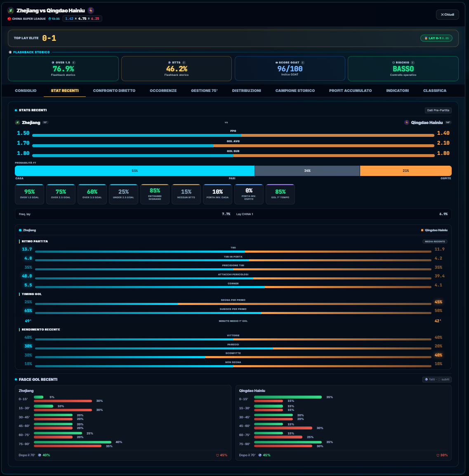Click the 55% Casa probability bar segment
The width and height of the screenshot is (469, 476).
[x=134, y=171]
